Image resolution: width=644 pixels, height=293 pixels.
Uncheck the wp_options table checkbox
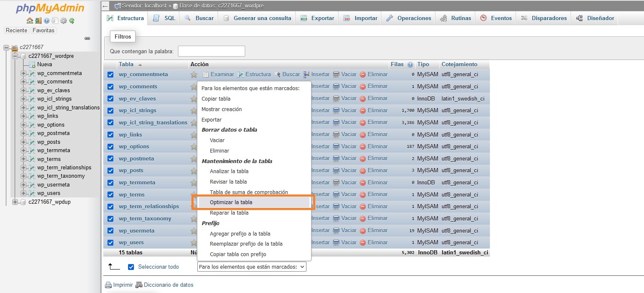110,147
